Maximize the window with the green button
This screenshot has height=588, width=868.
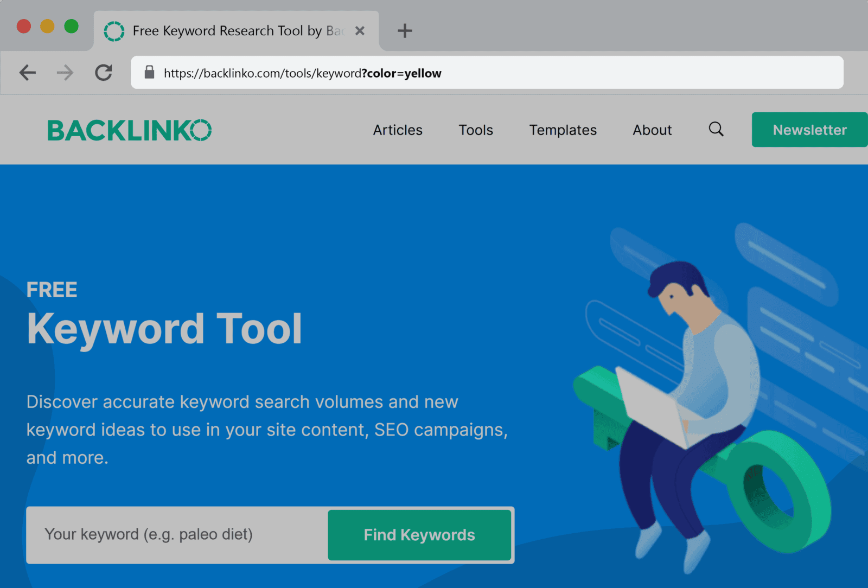pos(72,26)
